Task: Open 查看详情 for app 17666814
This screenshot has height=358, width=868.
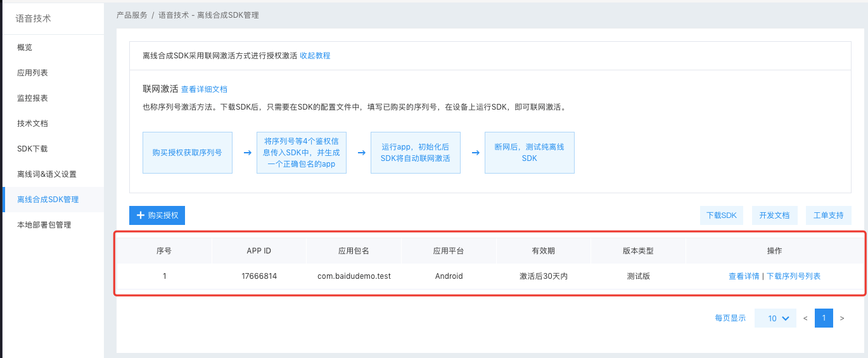Action: point(744,276)
